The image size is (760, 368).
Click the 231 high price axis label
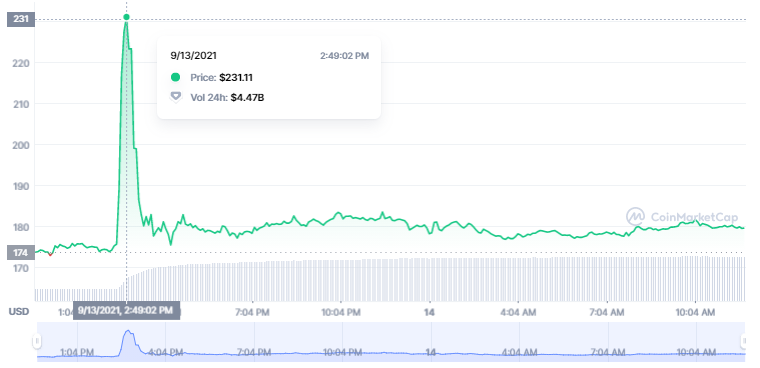click(21, 19)
